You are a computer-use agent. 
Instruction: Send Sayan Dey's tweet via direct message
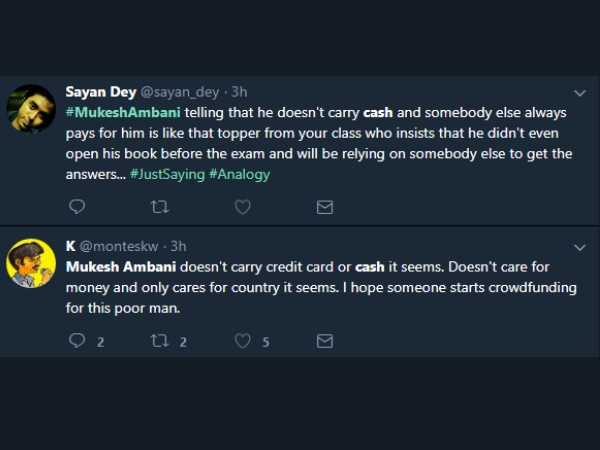pyautogui.click(x=324, y=206)
